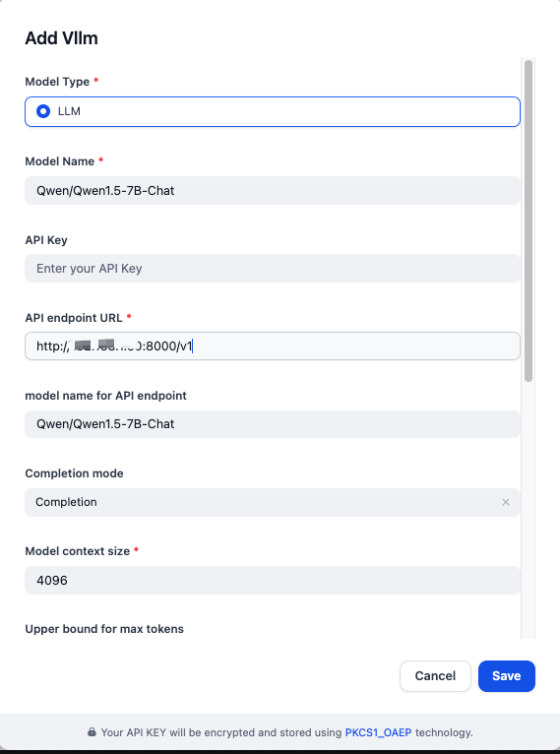Image resolution: width=560 pixels, height=754 pixels.
Task: Click the Add Vllm dialog title
Action: 62,38
